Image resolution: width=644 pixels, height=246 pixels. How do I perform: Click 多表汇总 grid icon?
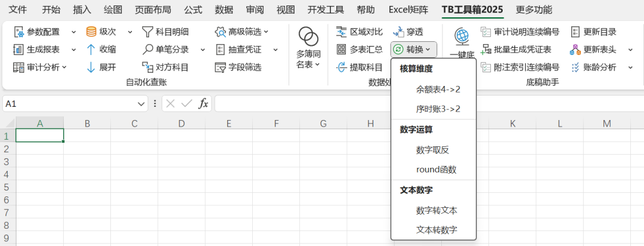pyautogui.click(x=341, y=50)
